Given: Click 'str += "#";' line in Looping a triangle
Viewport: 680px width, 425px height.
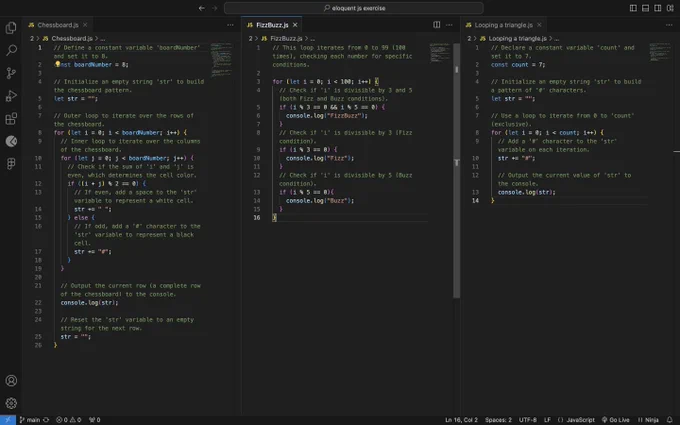Looking at the screenshot, I should (516, 158).
